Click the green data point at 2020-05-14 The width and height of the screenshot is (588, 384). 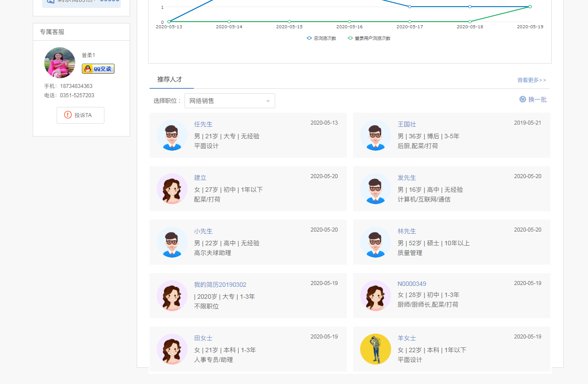click(x=229, y=22)
